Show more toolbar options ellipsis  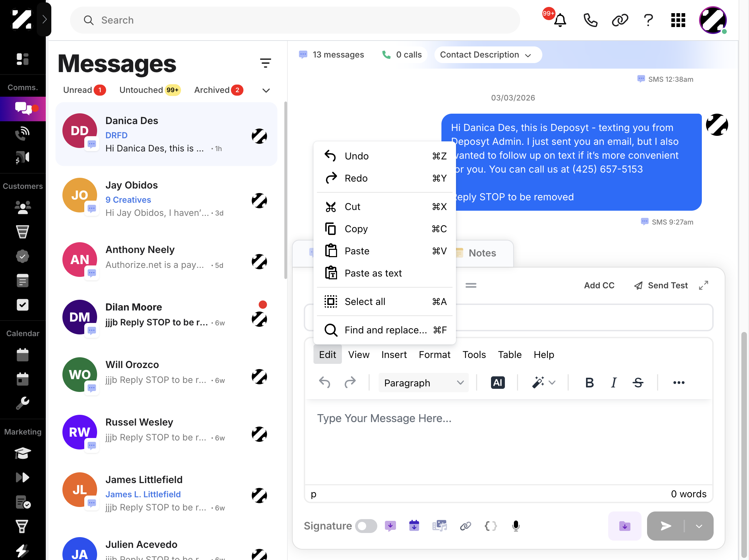click(x=679, y=383)
